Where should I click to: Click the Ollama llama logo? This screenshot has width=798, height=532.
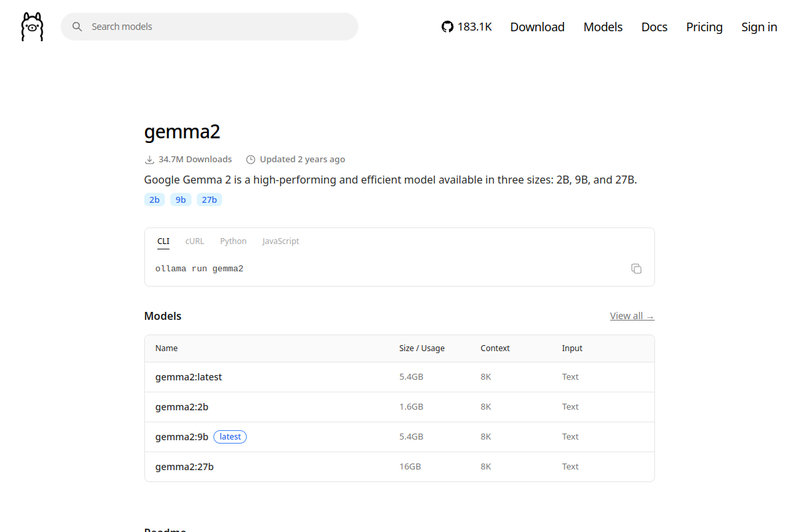coord(32,27)
